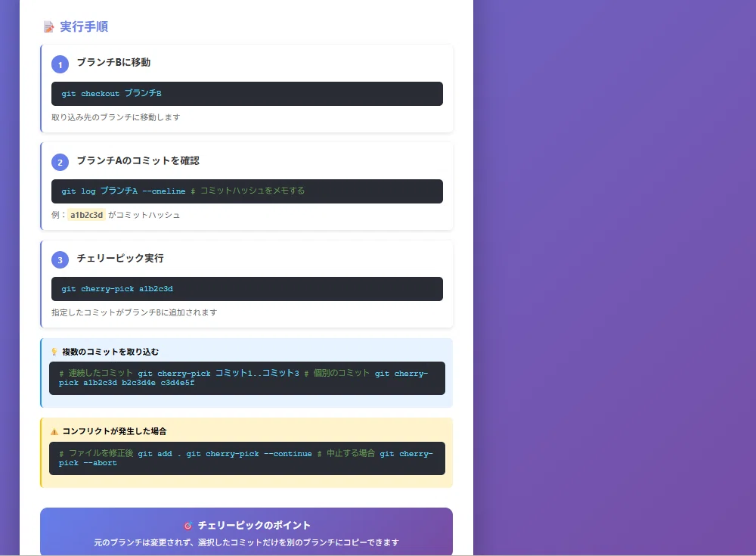
Task: Click the ブランチAのコミットを確認 step title
Action: [x=138, y=160]
